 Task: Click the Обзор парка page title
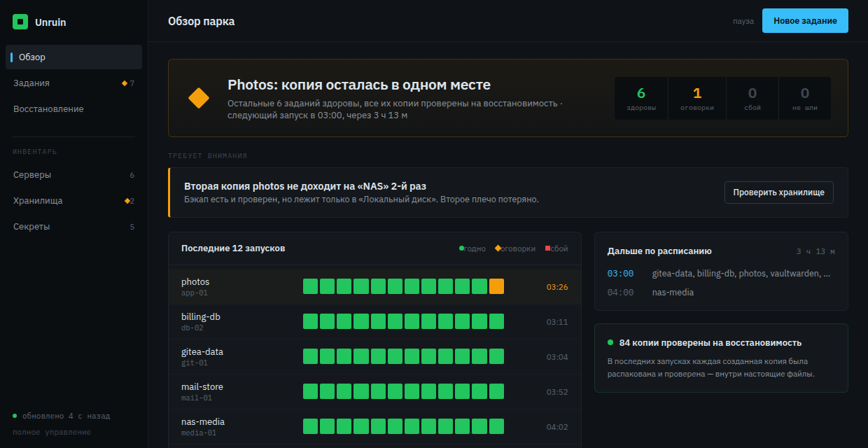tap(202, 21)
